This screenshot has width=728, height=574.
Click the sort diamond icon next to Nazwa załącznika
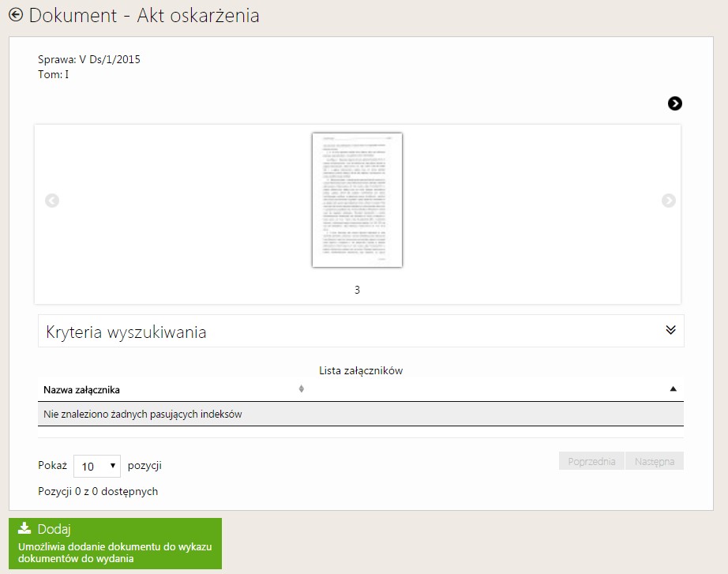[x=302, y=389]
